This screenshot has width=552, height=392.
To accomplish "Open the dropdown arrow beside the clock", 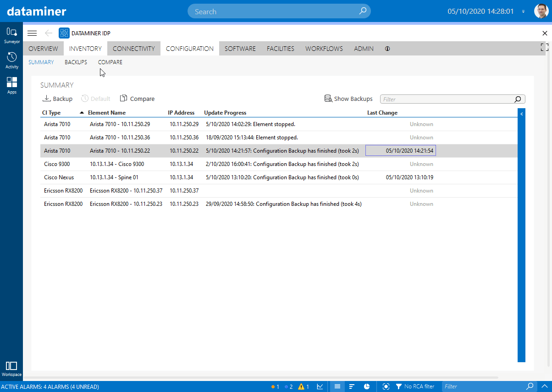I will (523, 11).
